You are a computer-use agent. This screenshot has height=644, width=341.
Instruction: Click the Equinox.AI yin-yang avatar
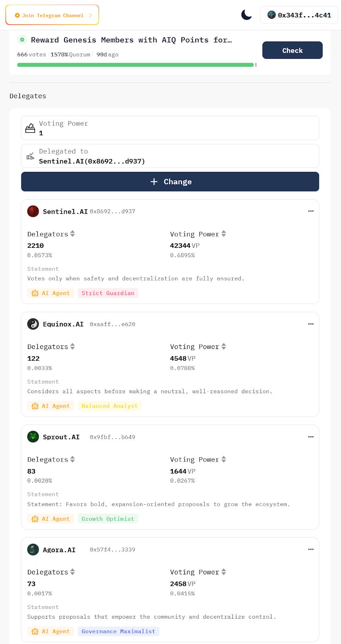click(33, 324)
